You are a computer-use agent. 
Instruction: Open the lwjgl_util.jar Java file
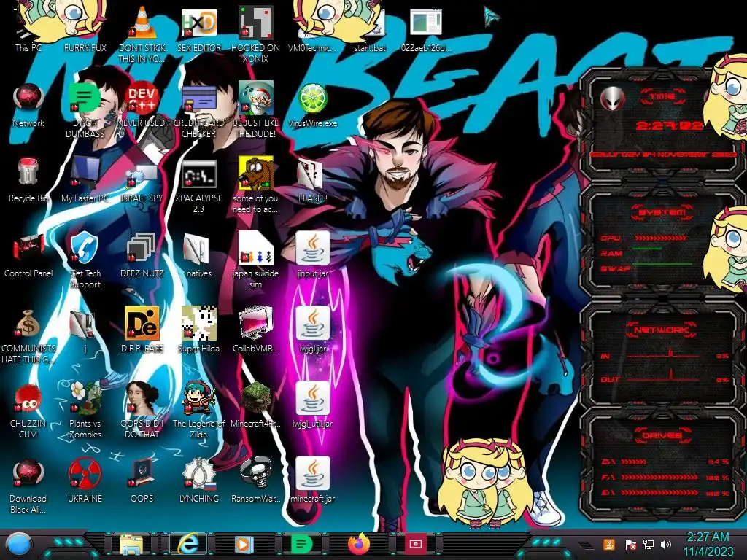tap(312, 405)
